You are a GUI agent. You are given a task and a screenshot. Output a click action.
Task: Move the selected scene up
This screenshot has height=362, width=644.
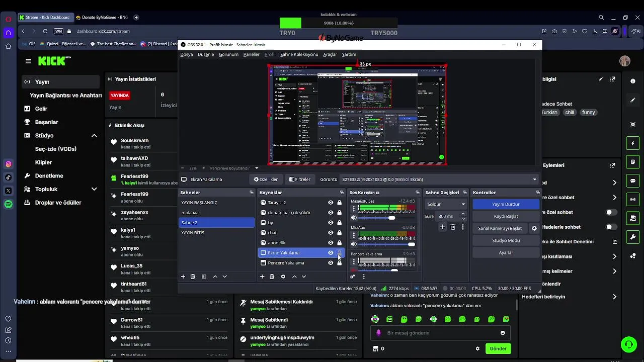click(215, 277)
